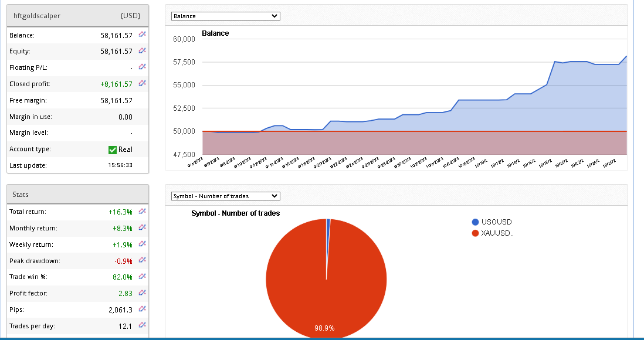Toggle the USOUSD legend entry
The image size is (644, 340).
(492, 222)
